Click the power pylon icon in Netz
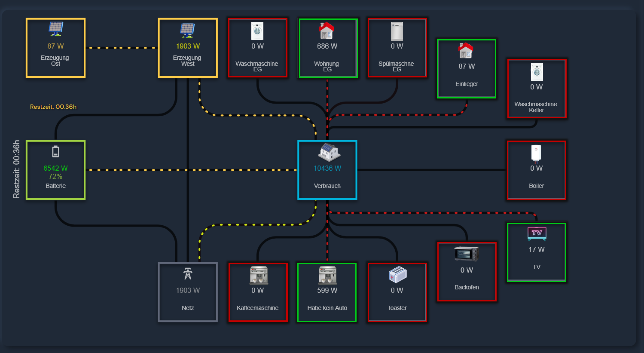This screenshot has width=644, height=353. coord(188,274)
